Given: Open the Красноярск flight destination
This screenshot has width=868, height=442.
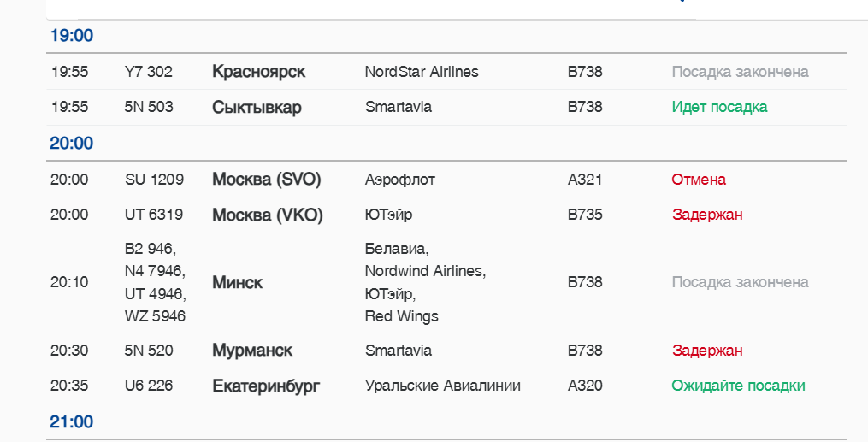Looking at the screenshot, I should click(x=258, y=72).
